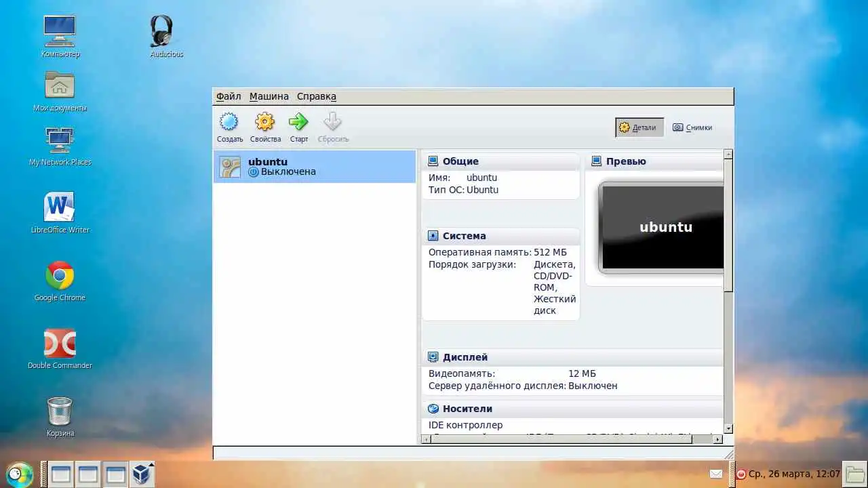Click the IDE контроллер text
The image size is (868, 488).
(465, 425)
